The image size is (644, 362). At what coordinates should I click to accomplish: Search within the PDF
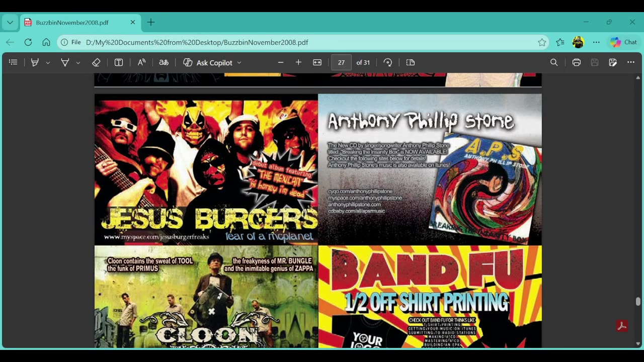[554, 62]
